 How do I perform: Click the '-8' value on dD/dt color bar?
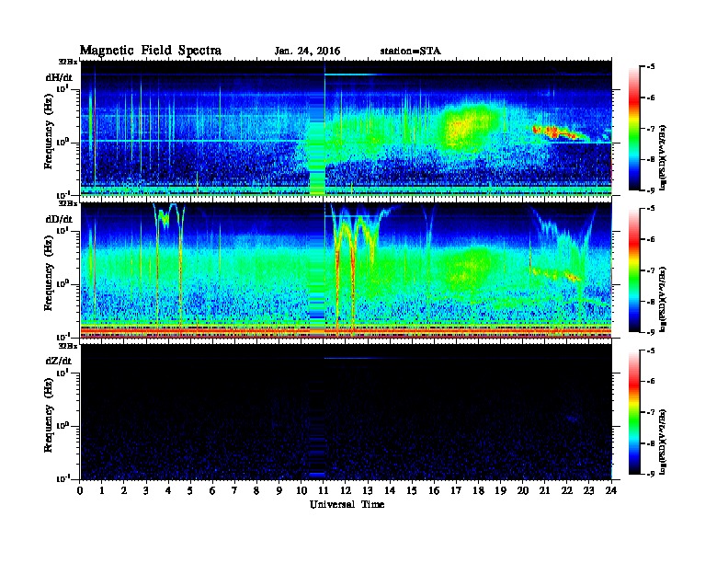(x=650, y=301)
